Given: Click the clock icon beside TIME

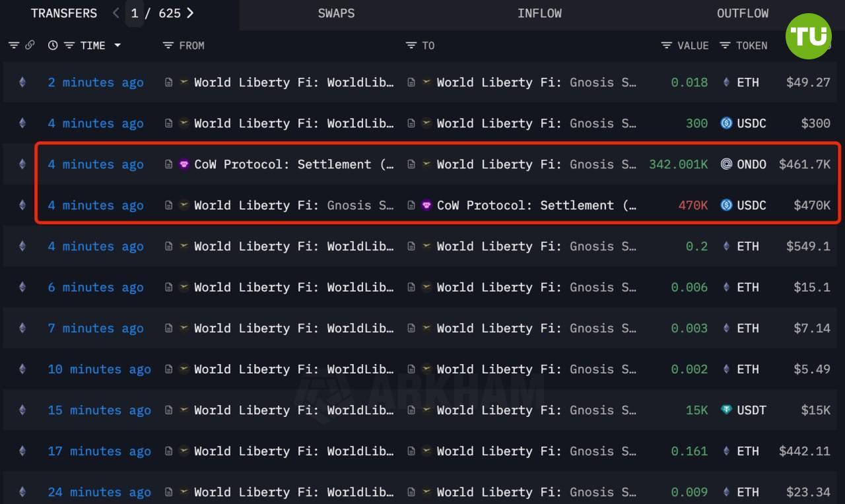Looking at the screenshot, I should [53, 46].
